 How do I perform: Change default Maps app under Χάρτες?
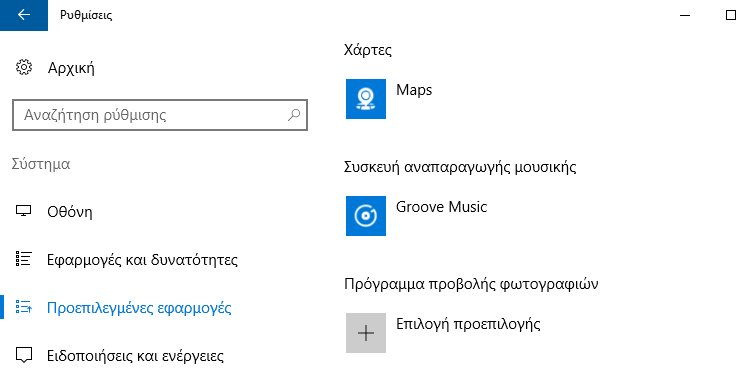414,90
